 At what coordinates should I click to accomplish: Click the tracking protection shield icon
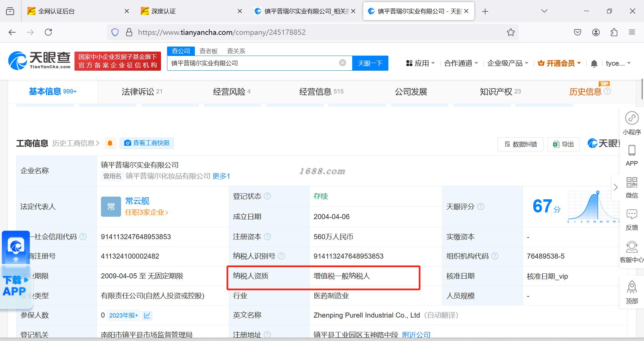click(115, 32)
